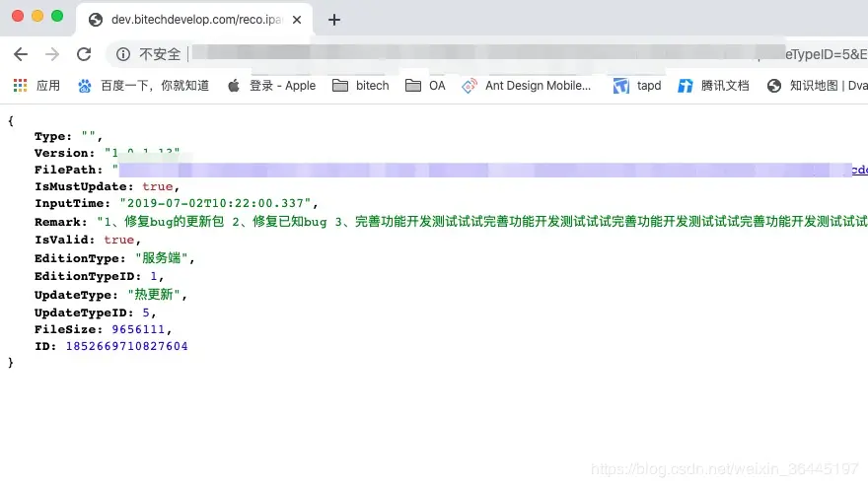The width and height of the screenshot is (868, 487).
Task: Click the 腾讯文档 bookmark icon
Action: click(x=686, y=86)
